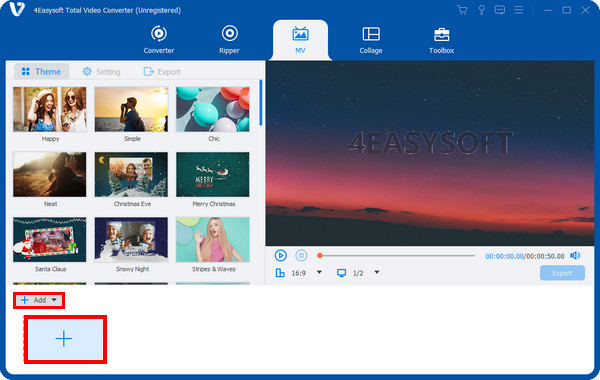600x380 pixels.
Task: Play the preview video
Action: tap(280, 255)
